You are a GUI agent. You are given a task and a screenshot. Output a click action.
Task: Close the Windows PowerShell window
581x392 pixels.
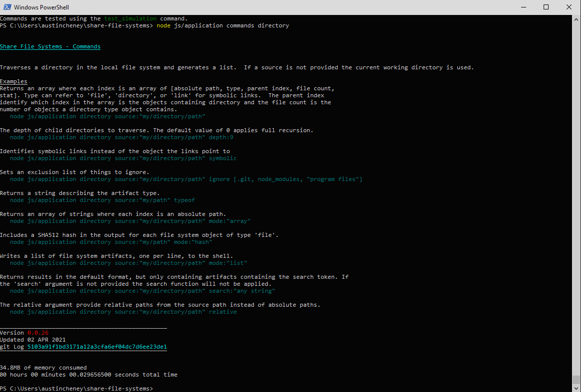tap(569, 7)
